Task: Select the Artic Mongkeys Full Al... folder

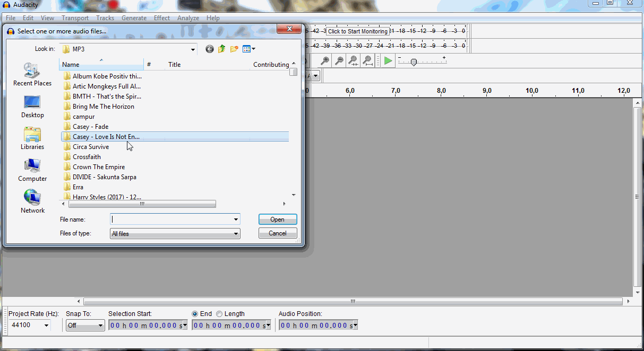Action: 102,86
